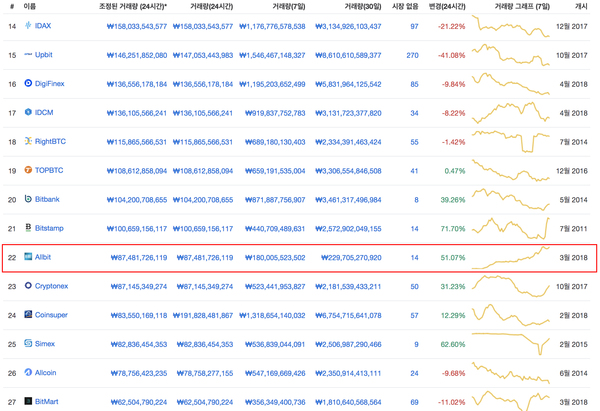Click the IDCM hexagon logo icon
Image resolution: width=600 pixels, height=411 pixels.
[28, 112]
